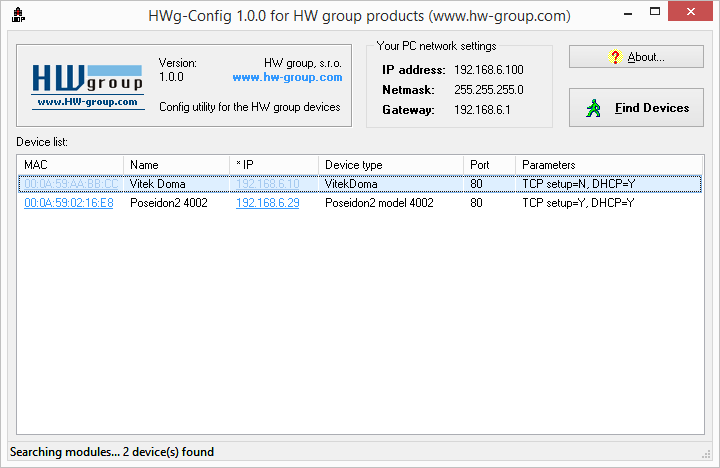Open MAC link 00:0A:59:AA:BB:CC

(71, 184)
